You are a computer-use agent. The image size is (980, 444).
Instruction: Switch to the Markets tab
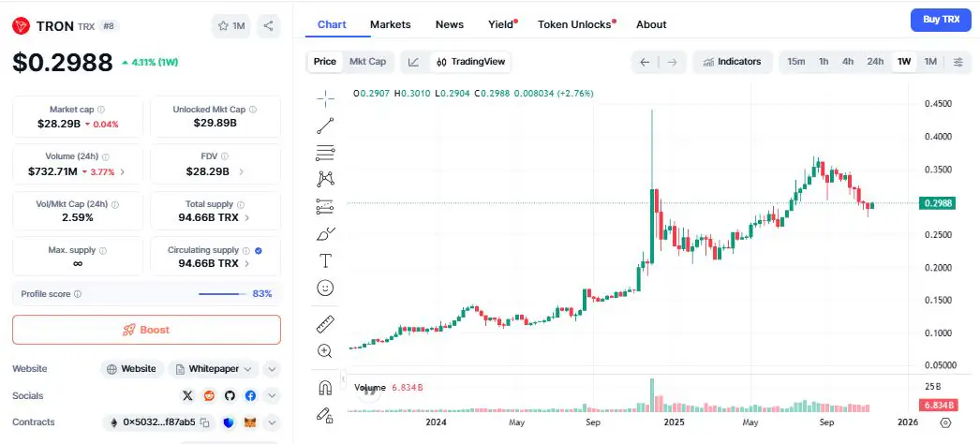[x=390, y=24]
